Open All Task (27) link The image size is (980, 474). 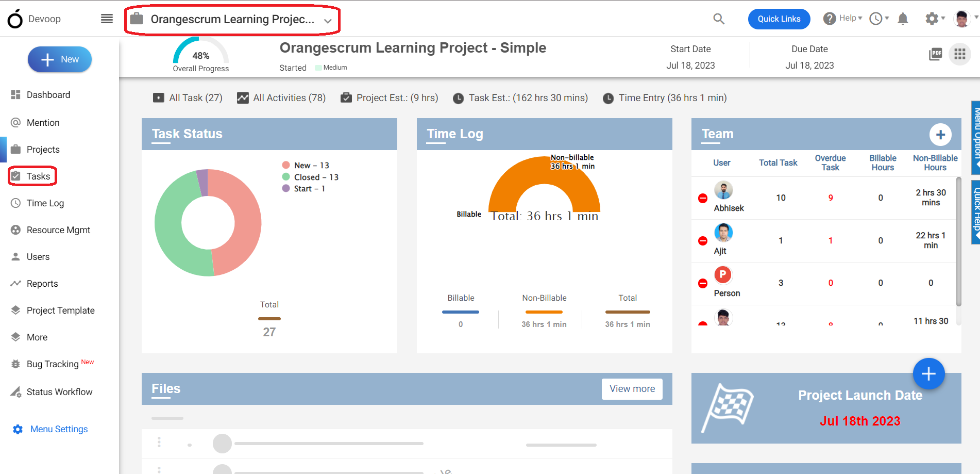(196, 98)
